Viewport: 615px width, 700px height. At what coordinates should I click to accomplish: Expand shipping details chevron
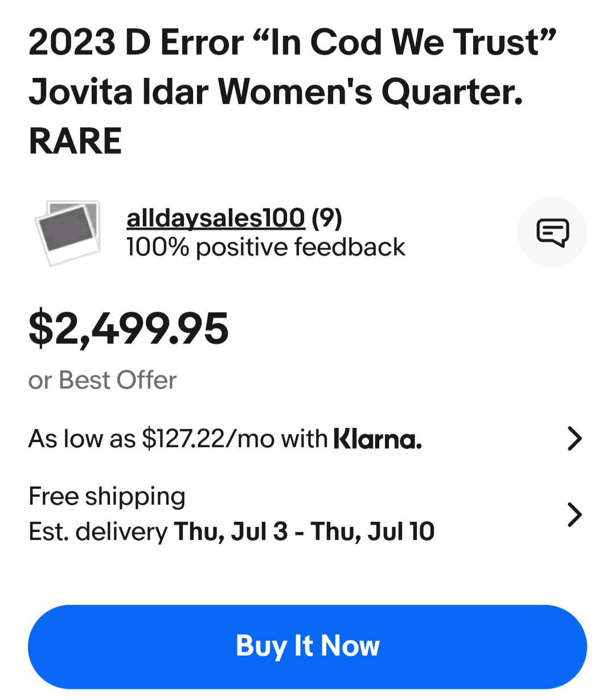pyautogui.click(x=575, y=514)
